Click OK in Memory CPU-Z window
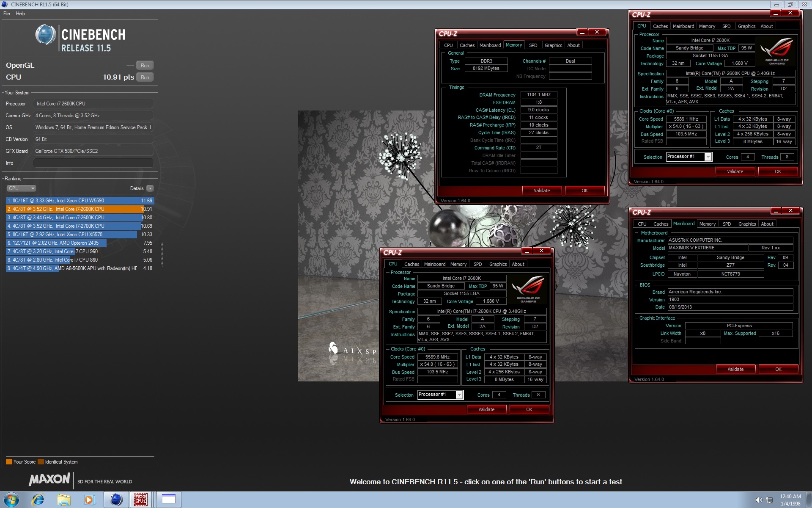 click(x=584, y=190)
